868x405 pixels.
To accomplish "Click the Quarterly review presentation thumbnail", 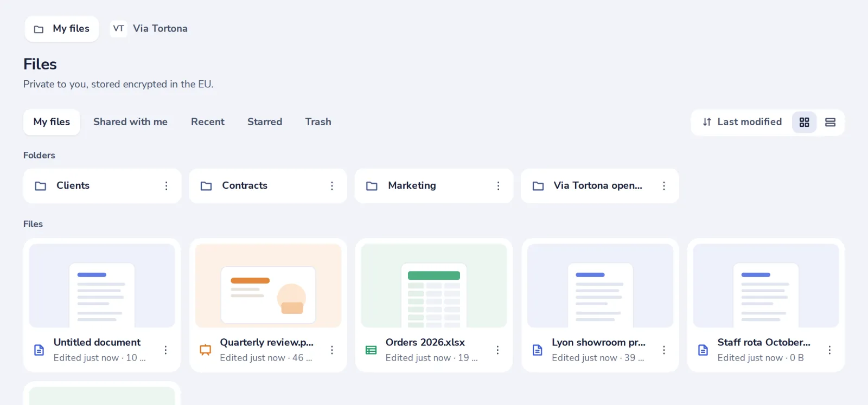I will coord(268,286).
